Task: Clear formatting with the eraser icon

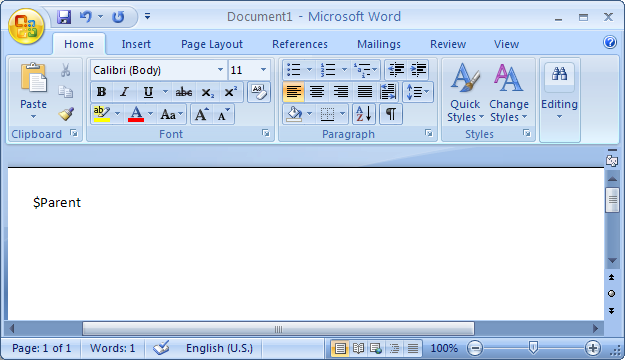Action: pos(259,92)
